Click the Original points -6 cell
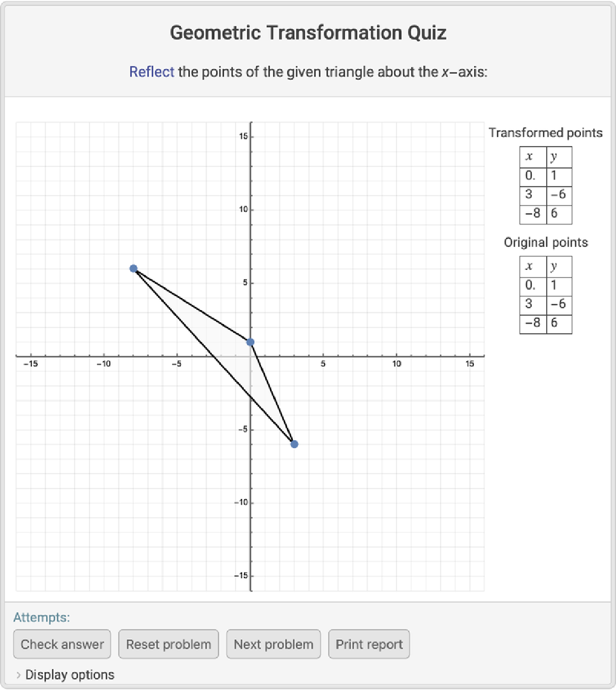Screen dimensions: 616x690 click(x=558, y=304)
